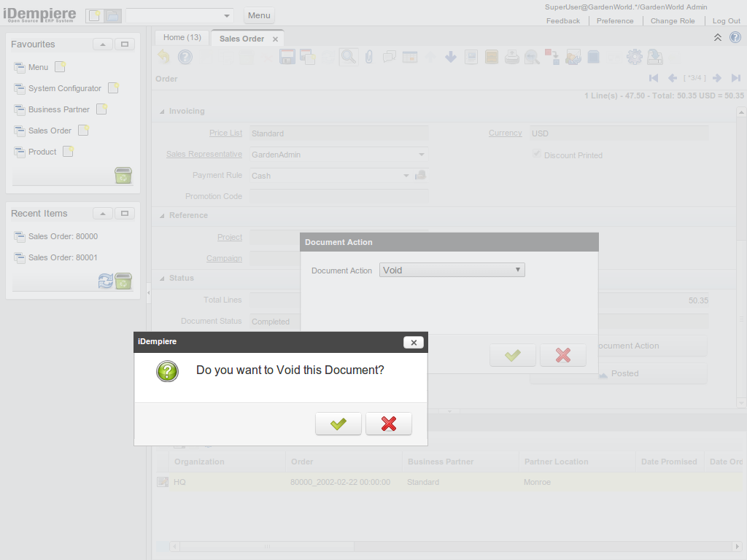This screenshot has width=747, height=560.
Task: Confirm voiding with the green checkmark button
Action: [338, 424]
